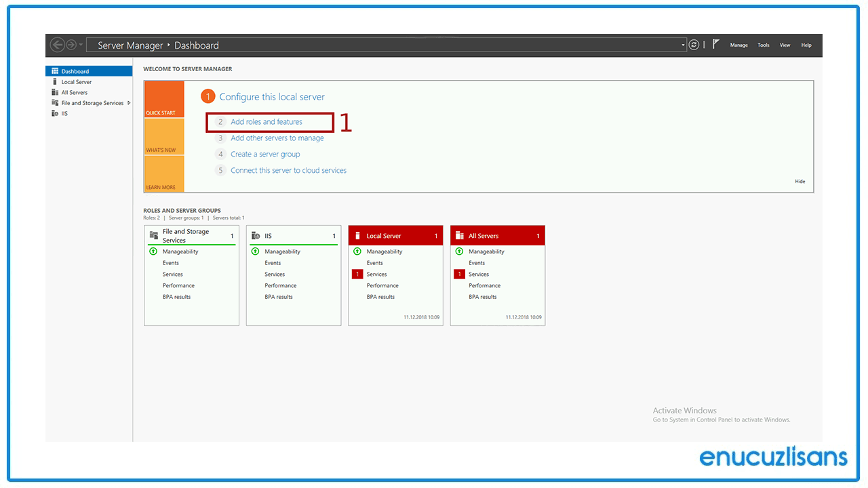Open BPA results in the Local Server tile
The height and width of the screenshot is (488, 868).
point(381,297)
